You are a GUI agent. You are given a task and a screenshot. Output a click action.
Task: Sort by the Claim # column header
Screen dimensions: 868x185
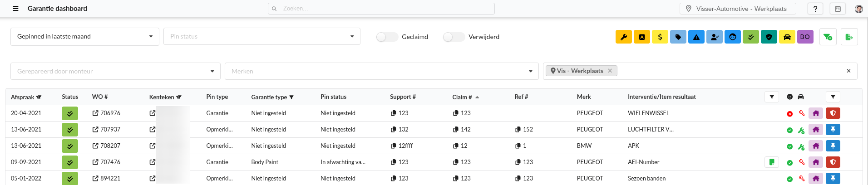tap(462, 97)
